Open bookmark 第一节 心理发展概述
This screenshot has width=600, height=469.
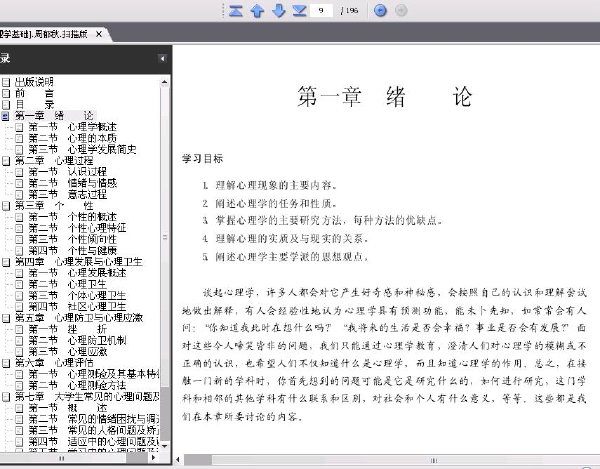77,273
